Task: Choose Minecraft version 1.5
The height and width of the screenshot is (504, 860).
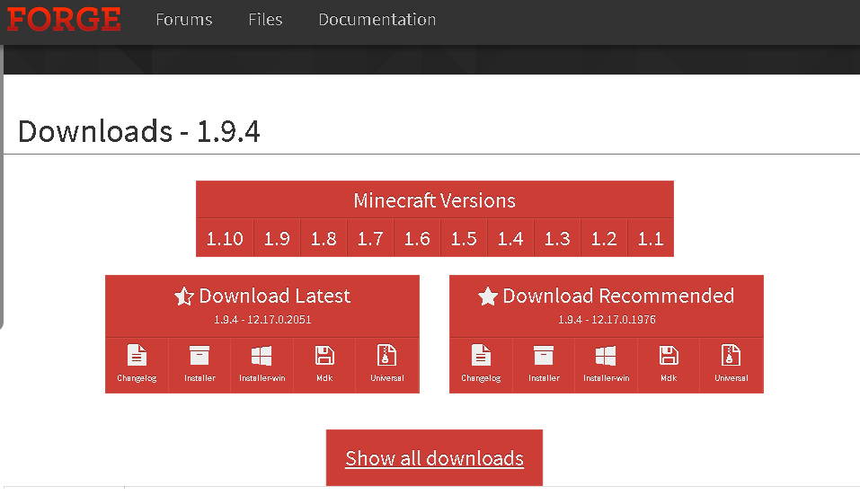Action: pos(464,239)
